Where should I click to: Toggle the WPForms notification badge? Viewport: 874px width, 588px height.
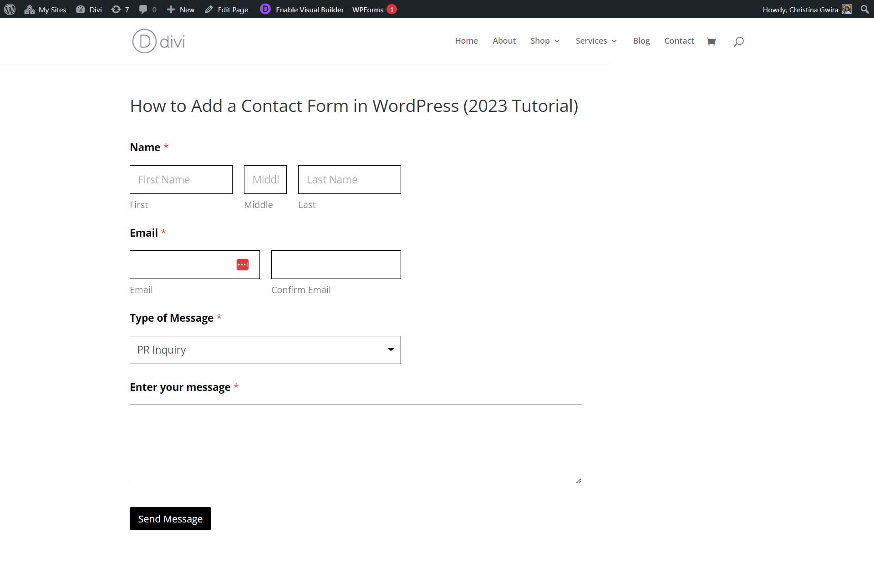(391, 9)
